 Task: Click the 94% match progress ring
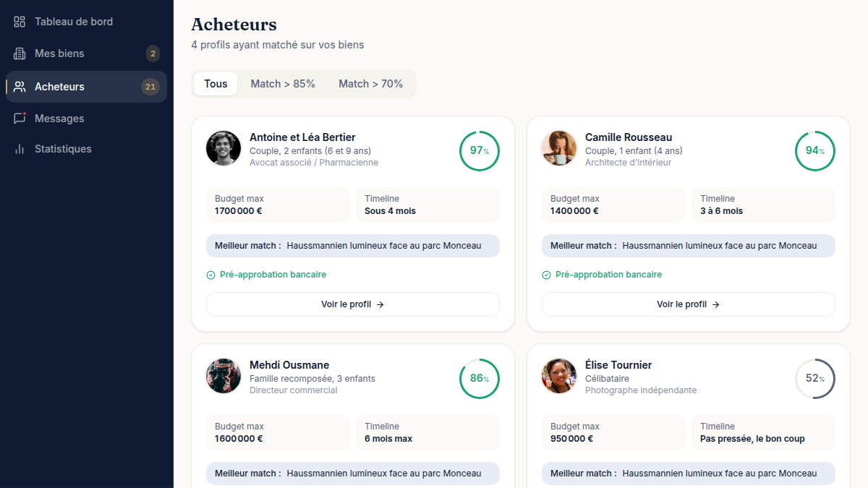click(x=815, y=151)
